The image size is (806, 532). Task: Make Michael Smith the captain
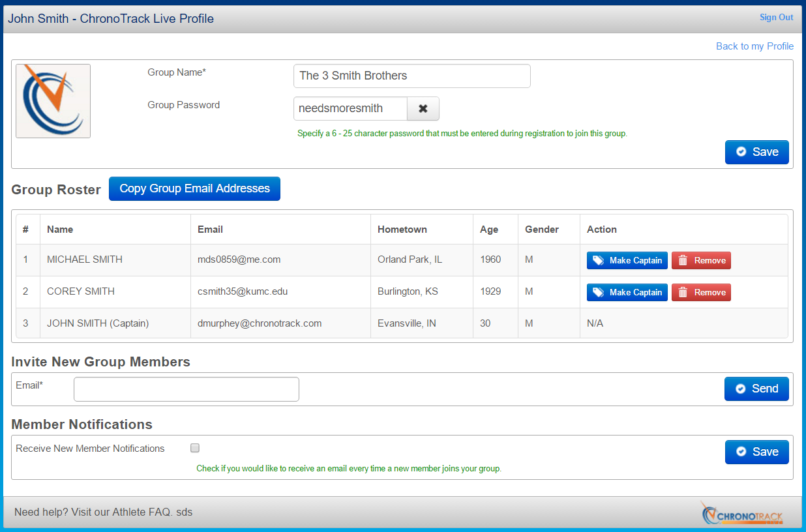(x=627, y=260)
